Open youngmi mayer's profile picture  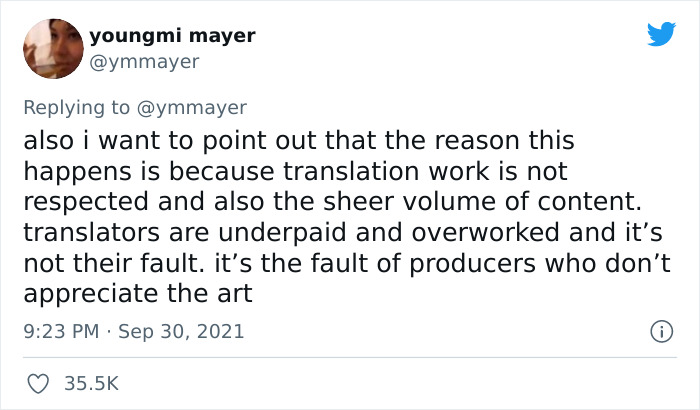coord(52,48)
